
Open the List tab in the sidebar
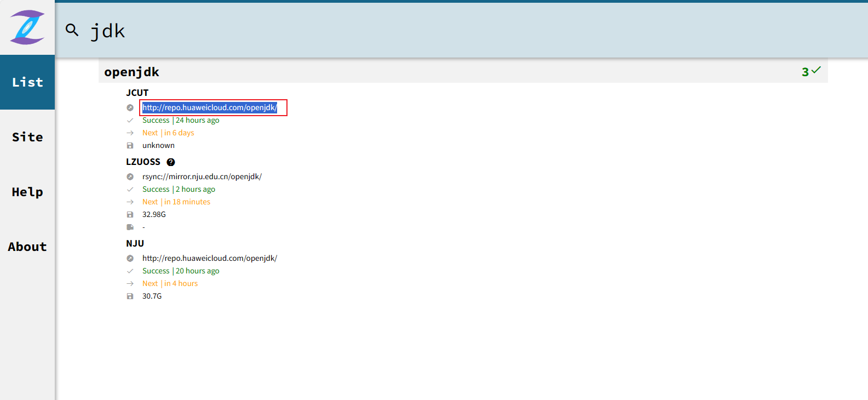(27, 82)
